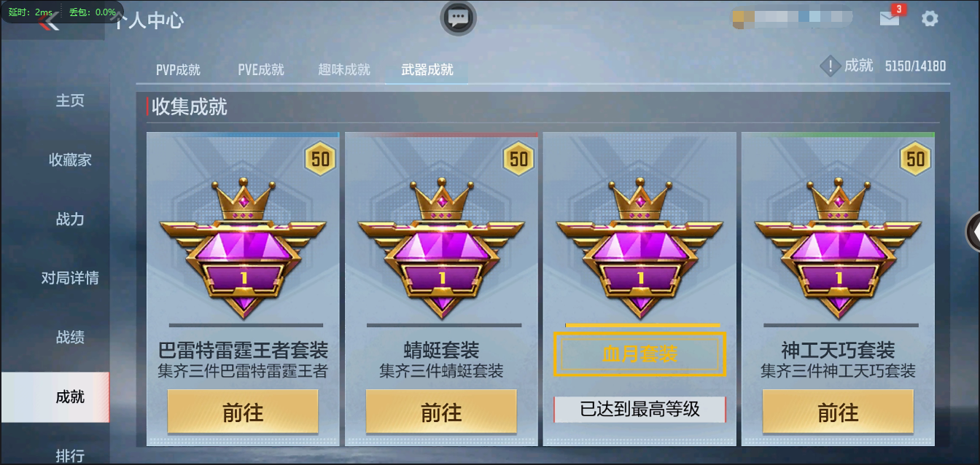Viewport: 980px width, 465px height.
Task: Open the mail inbox envelope icon
Action: [890, 19]
